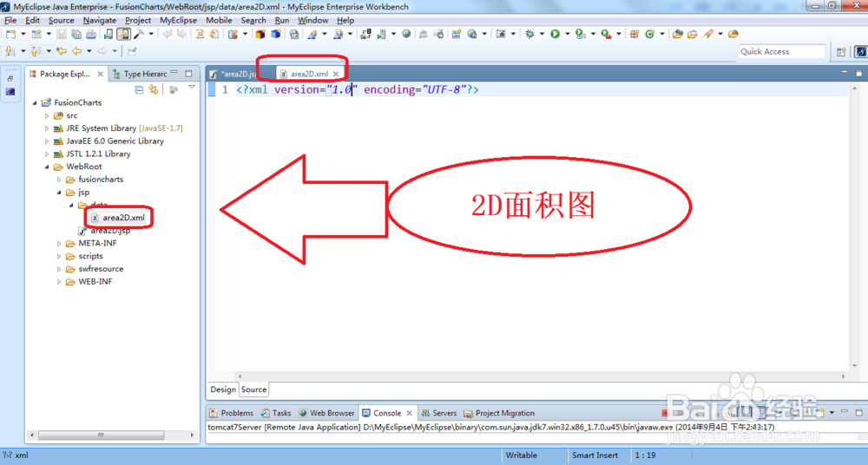Expand the JRE System Library node
The height and width of the screenshot is (465, 868).
(47, 128)
